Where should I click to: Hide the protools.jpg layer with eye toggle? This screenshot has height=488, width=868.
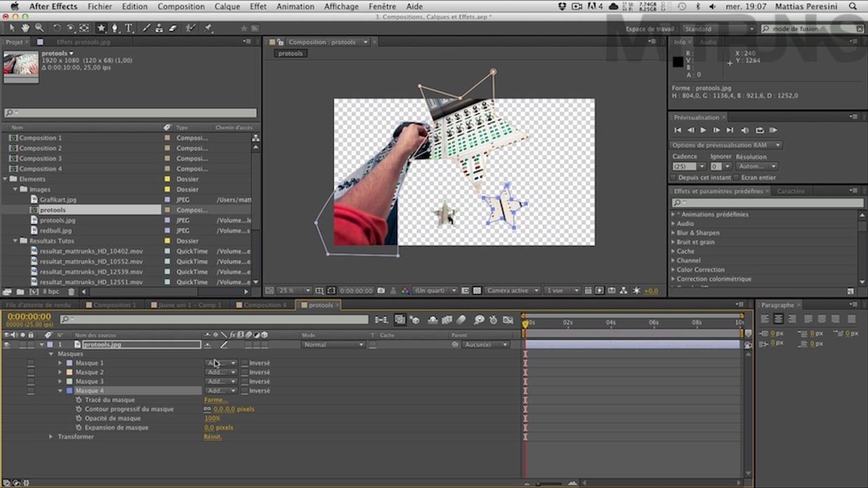click(x=7, y=345)
